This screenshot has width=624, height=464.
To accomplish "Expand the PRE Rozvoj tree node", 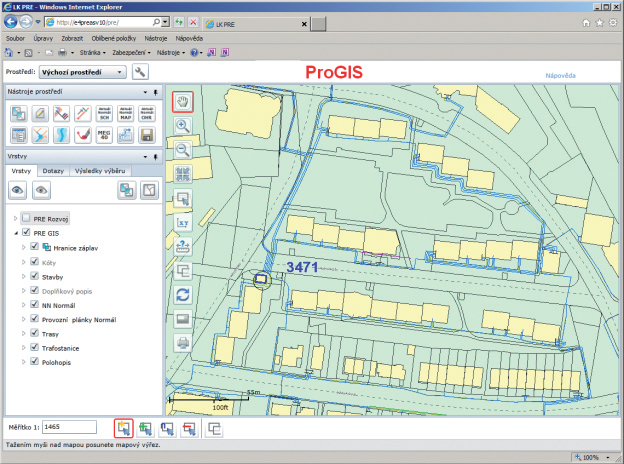I will click(x=15, y=218).
